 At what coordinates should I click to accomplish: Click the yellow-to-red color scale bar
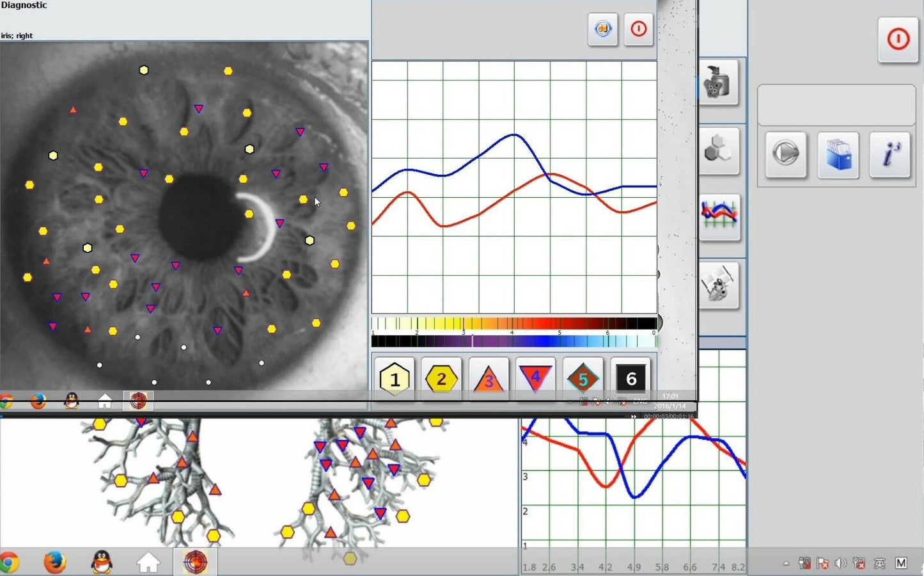514,323
